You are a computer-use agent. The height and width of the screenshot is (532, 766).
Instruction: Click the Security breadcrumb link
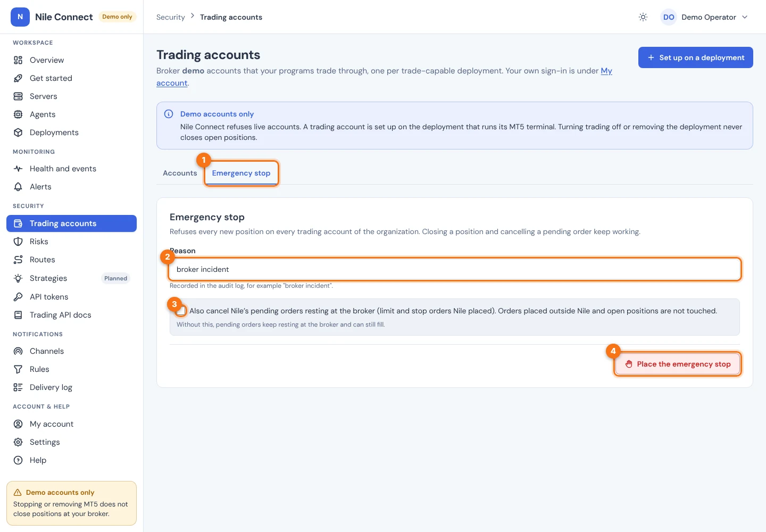(x=171, y=17)
